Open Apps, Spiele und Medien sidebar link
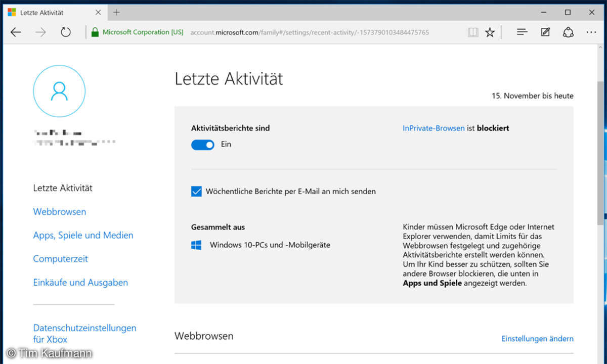This screenshot has width=607, height=364. click(x=83, y=235)
